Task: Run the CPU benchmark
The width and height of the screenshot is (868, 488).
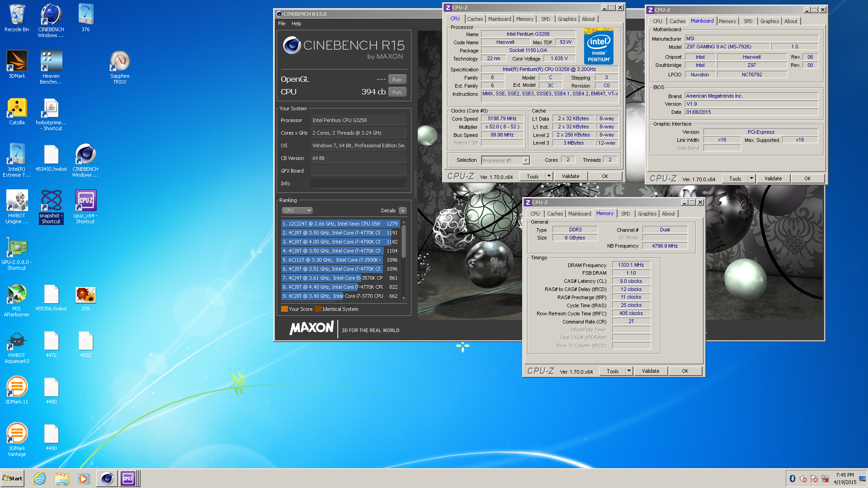Action: pos(397,92)
